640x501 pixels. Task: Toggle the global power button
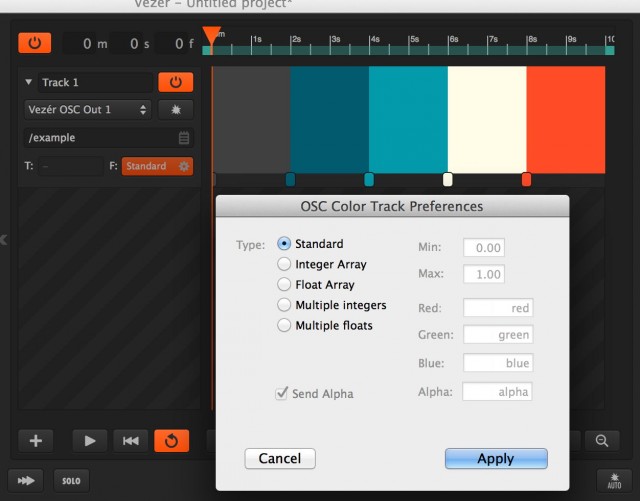pyautogui.click(x=35, y=44)
